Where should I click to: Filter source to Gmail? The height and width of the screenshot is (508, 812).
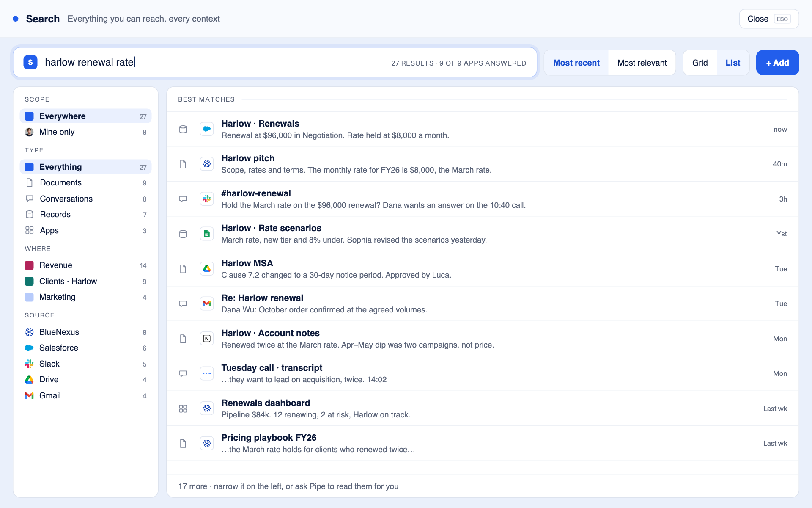coord(85,396)
